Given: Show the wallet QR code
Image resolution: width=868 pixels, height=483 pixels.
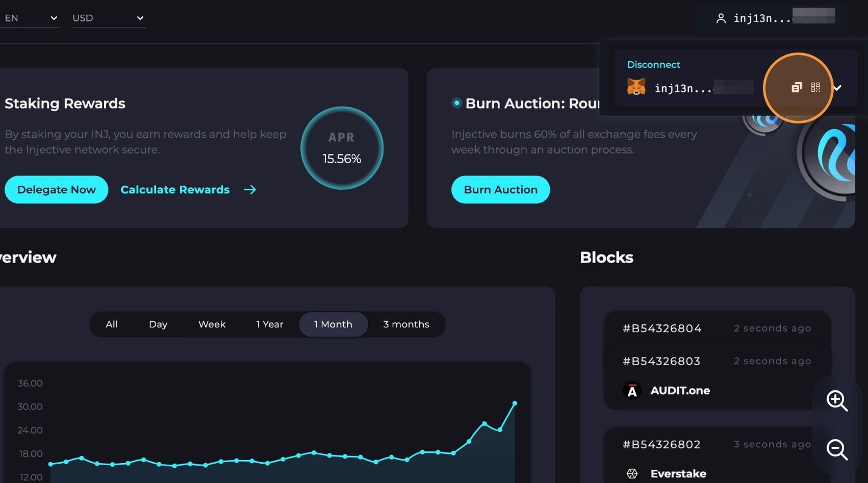Looking at the screenshot, I should 815,87.
